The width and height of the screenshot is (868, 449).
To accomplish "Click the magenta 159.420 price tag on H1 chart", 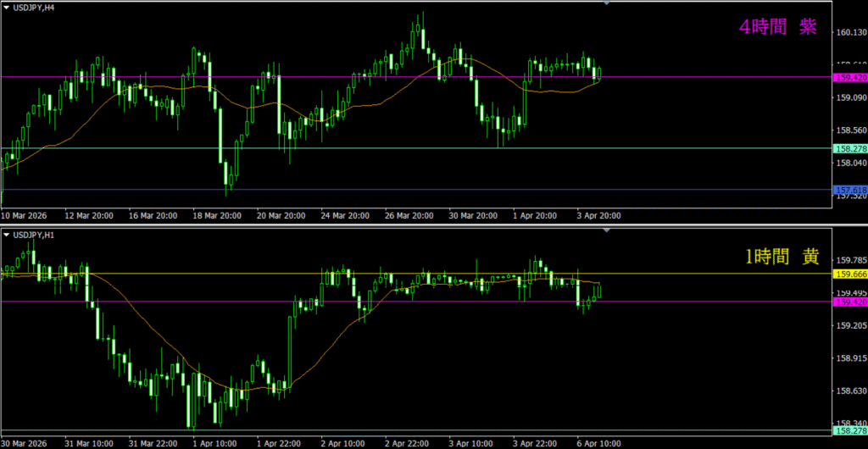I will (849, 302).
